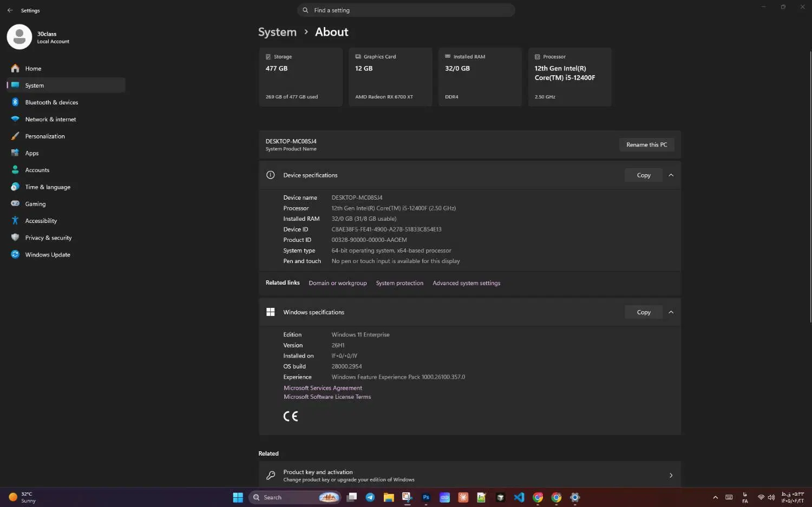The height and width of the screenshot is (507, 812).
Task: Click the Accessibility figure icon
Action: [x=15, y=221]
